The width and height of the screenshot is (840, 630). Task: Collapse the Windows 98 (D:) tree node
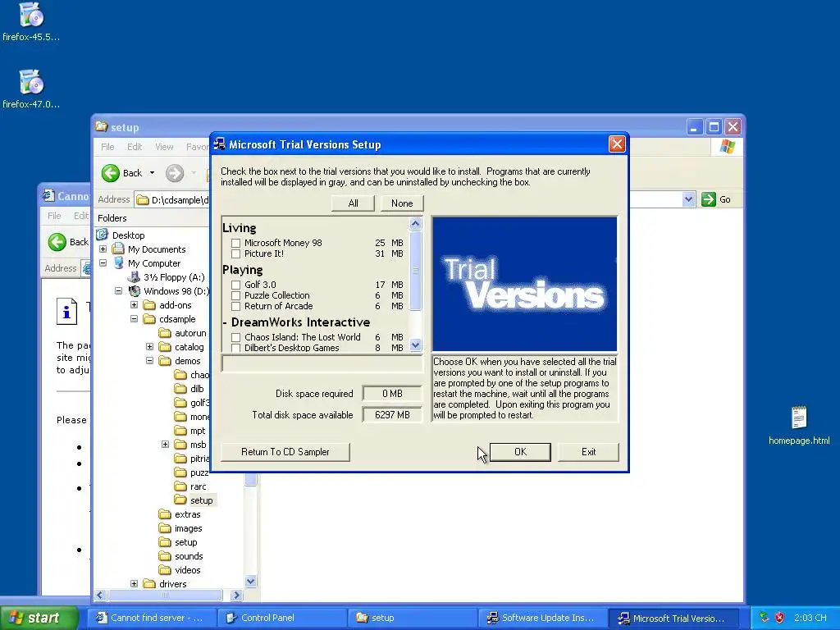(x=118, y=291)
